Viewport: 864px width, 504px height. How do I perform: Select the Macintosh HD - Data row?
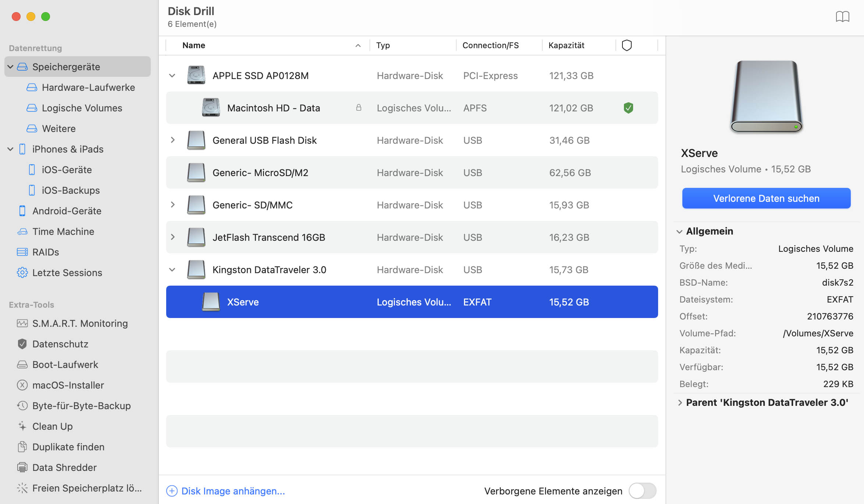coord(412,108)
